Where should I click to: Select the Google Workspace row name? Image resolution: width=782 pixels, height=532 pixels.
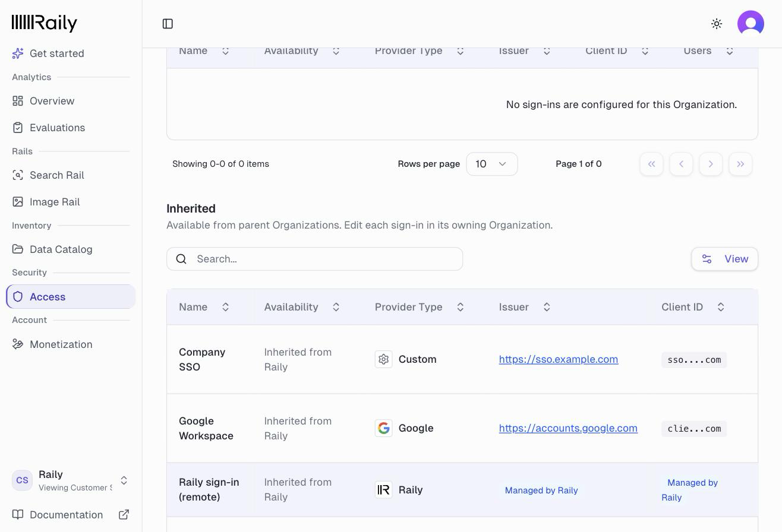coord(206,428)
